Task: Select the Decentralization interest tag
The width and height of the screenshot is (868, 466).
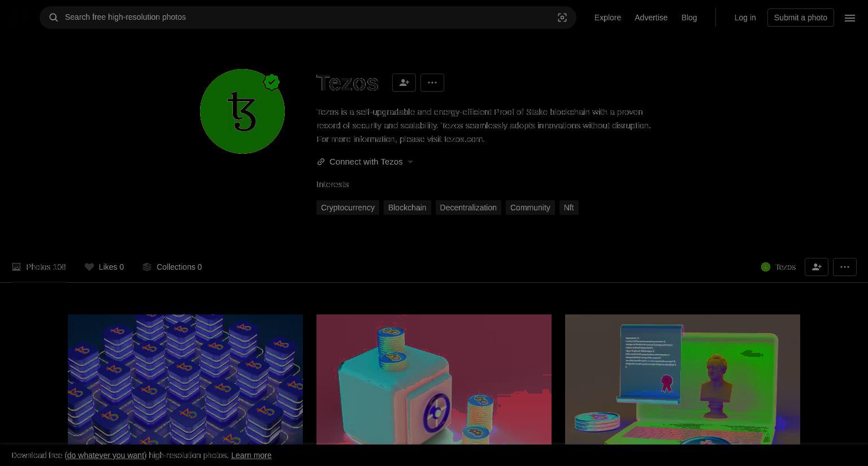Action: tap(468, 208)
